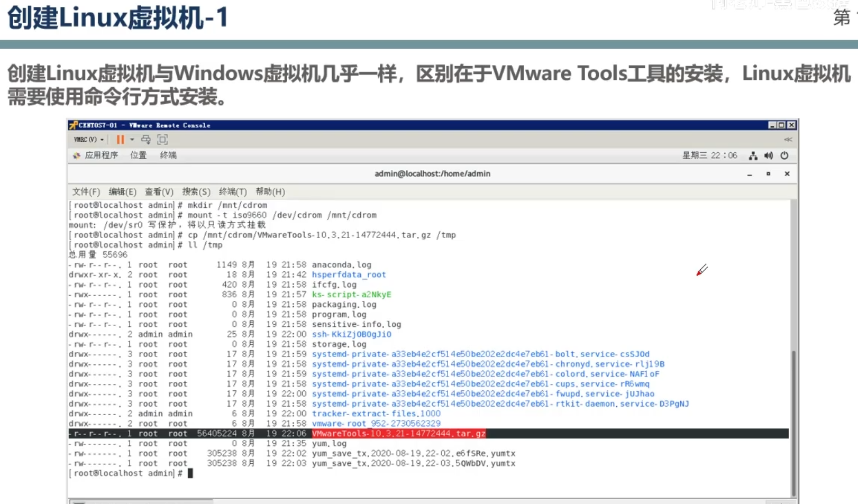The width and height of the screenshot is (858, 504).
Task: Click the program.log file entry
Action: tap(339, 315)
